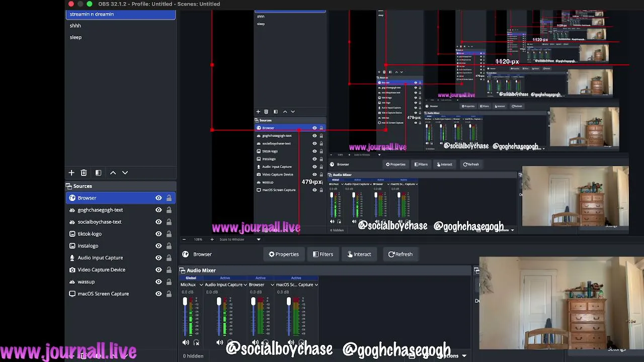Zoom out the preview with the minus icon
The height and width of the screenshot is (362, 644).
(184, 239)
